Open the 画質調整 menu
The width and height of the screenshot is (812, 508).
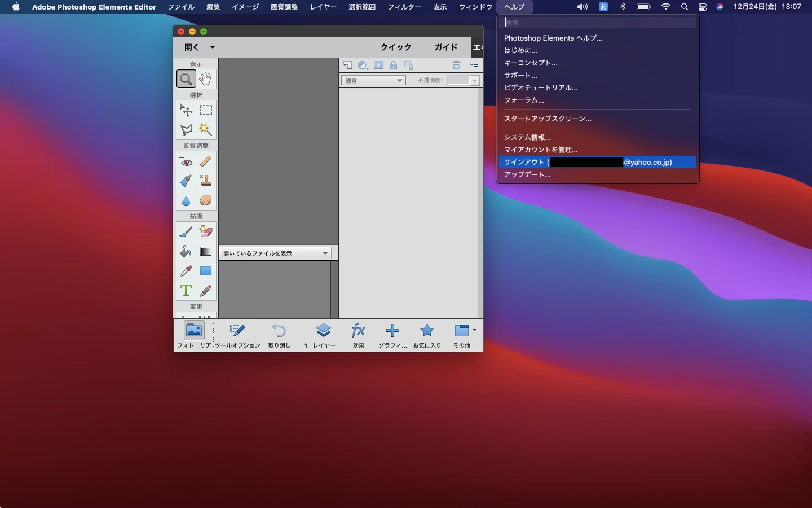(x=284, y=7)
